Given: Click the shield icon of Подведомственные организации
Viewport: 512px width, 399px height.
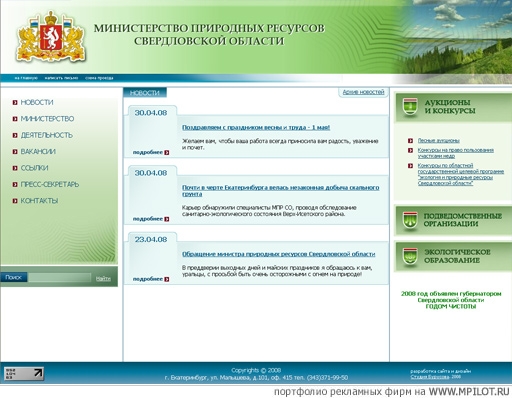Looking at the screenshot, I should 410,220.
